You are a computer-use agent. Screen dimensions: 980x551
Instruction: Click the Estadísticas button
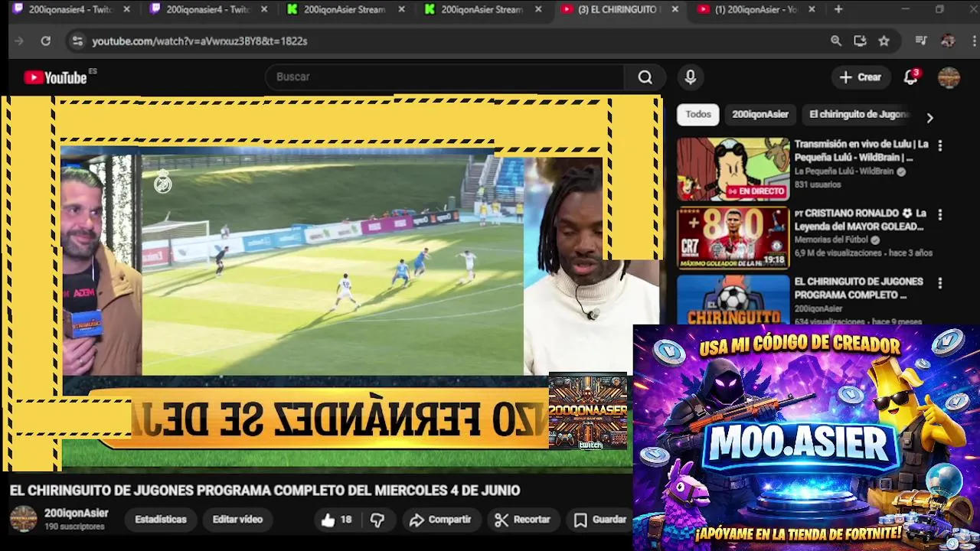pos(161,519)
